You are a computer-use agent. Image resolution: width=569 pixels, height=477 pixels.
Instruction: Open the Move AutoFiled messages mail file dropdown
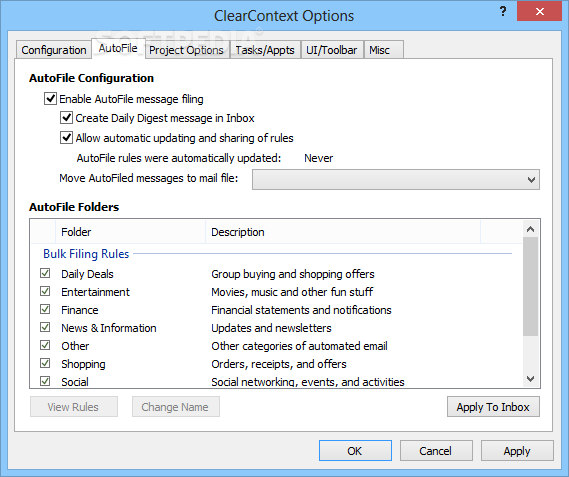point(396,179)
